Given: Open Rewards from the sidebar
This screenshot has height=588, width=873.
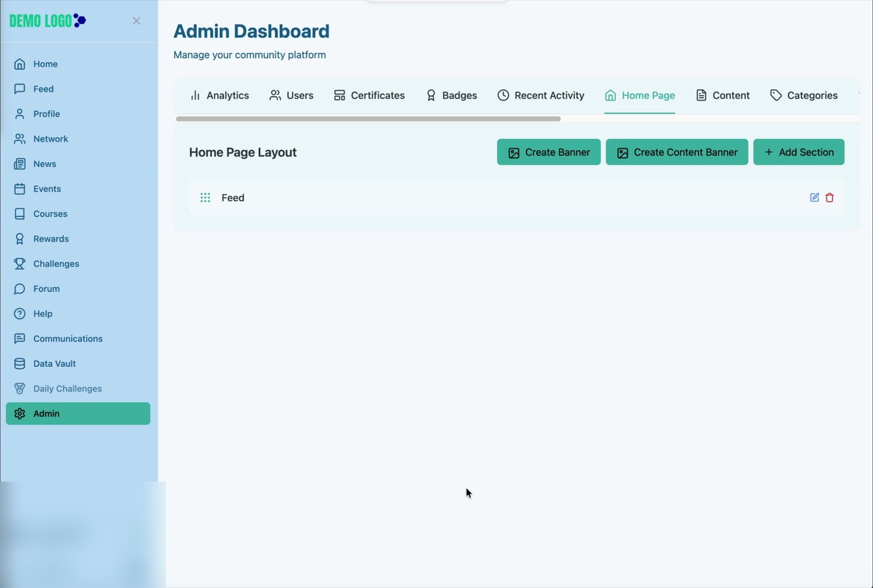Looking at the screenshot, I should tap(78, 239).
